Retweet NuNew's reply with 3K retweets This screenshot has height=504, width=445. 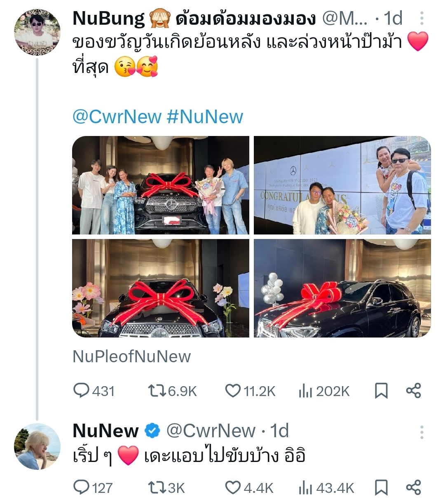166,488
